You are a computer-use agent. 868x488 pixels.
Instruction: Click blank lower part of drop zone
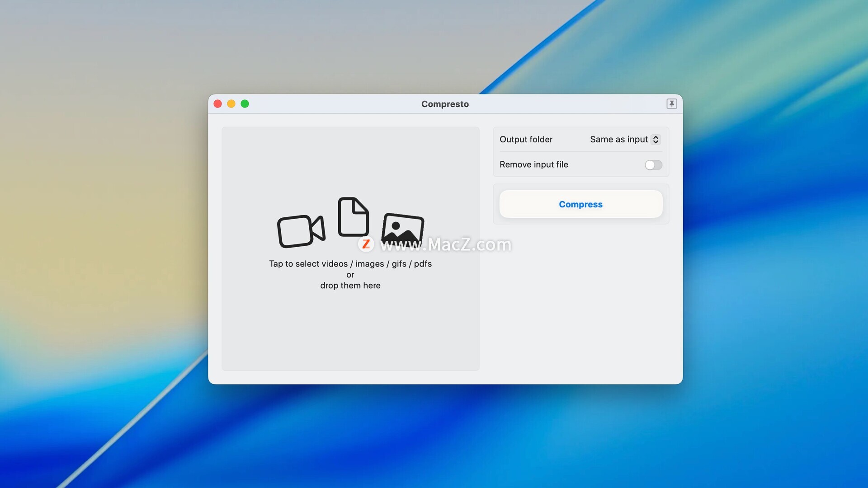click(350, 334)
